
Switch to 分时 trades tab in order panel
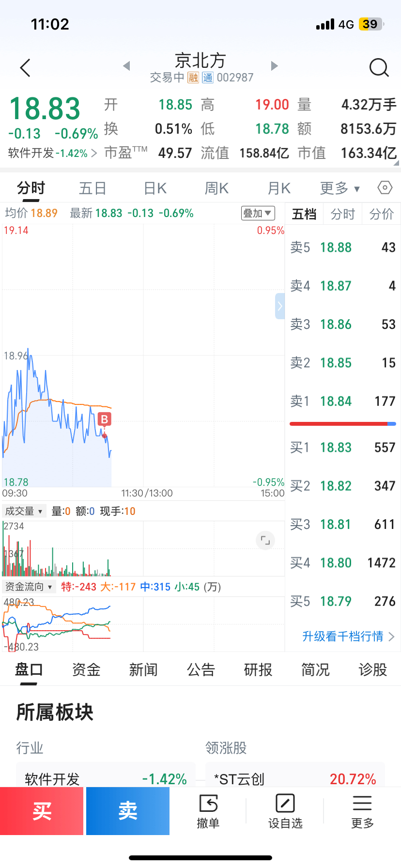tap(343, 214)
